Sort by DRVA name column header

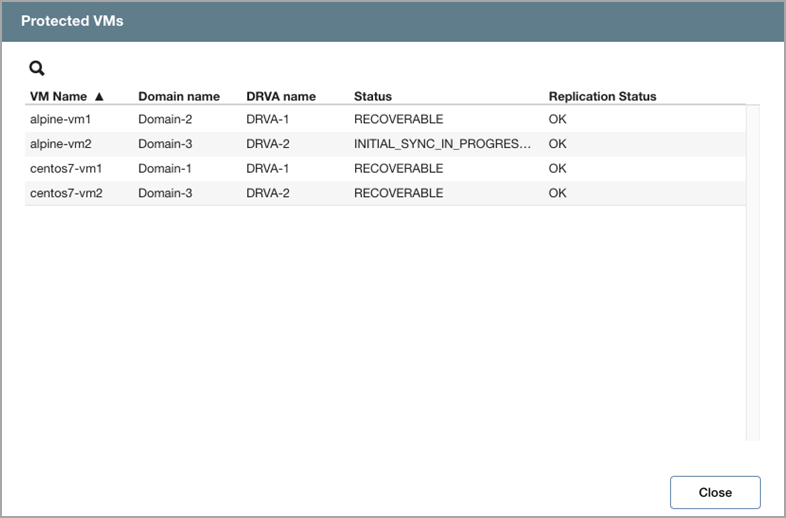point(280,97)
